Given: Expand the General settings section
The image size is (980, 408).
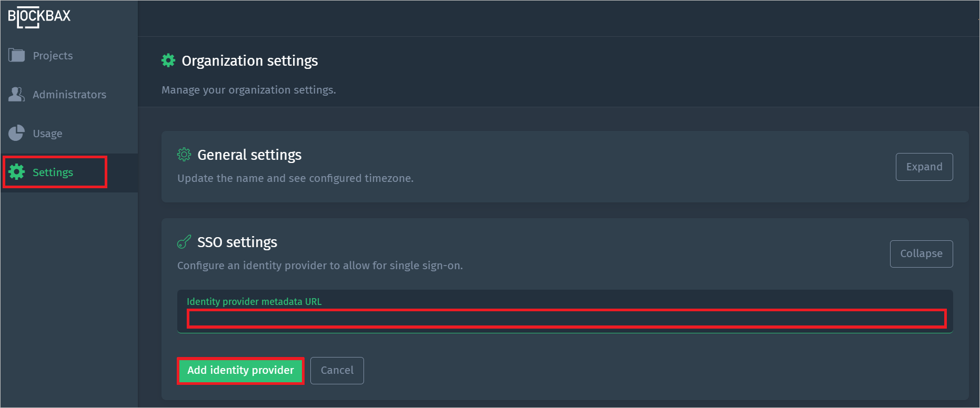Looking at the screenshot, I should point(924,167).
